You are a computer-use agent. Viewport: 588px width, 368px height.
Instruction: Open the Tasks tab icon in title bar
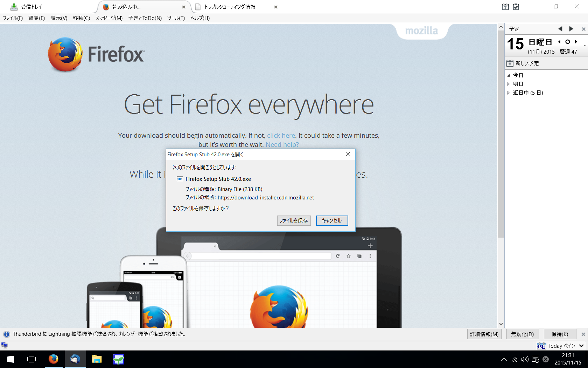(x=516, y=7)
